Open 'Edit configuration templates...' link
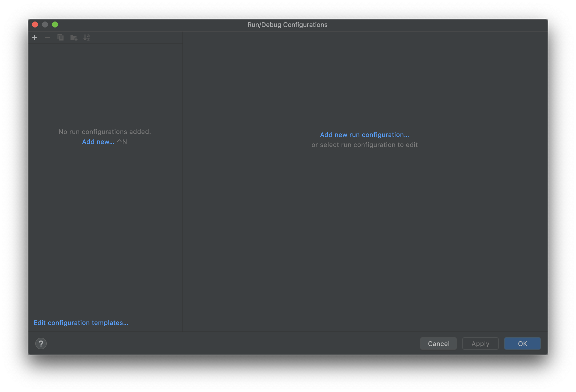The image size is (576, 392). pyautogui.click(x=81, y=323)
